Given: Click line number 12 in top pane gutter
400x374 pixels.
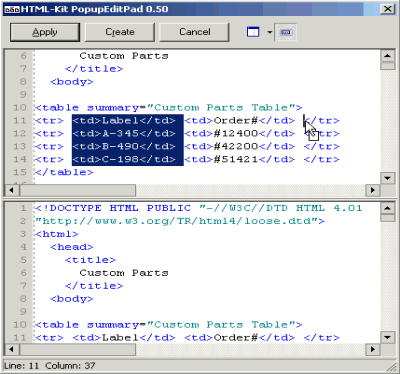Looking at the screenshot, I should [20, 134].
